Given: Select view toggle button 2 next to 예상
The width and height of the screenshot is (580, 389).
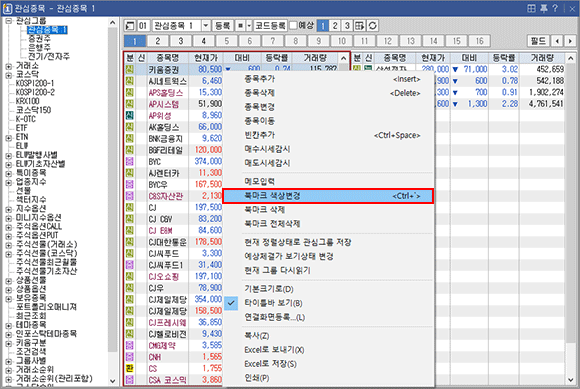Looking at the screenshot, I should [x=335, y=26].
